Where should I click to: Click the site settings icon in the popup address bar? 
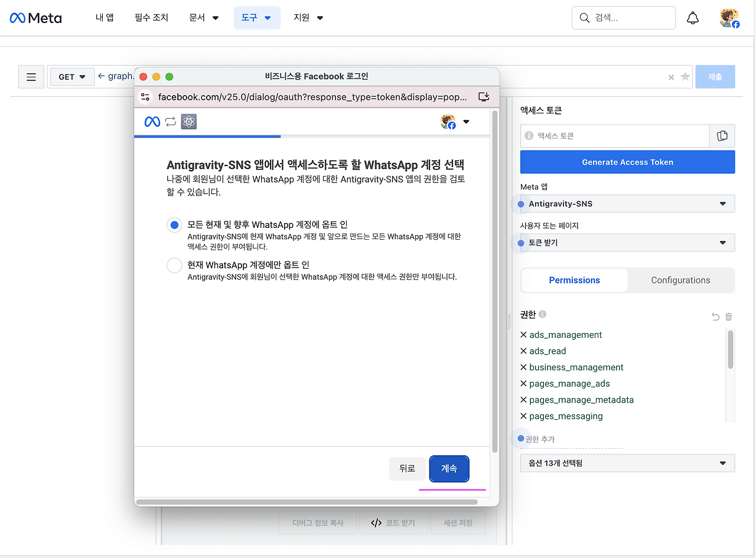click(x=145, y=97)
